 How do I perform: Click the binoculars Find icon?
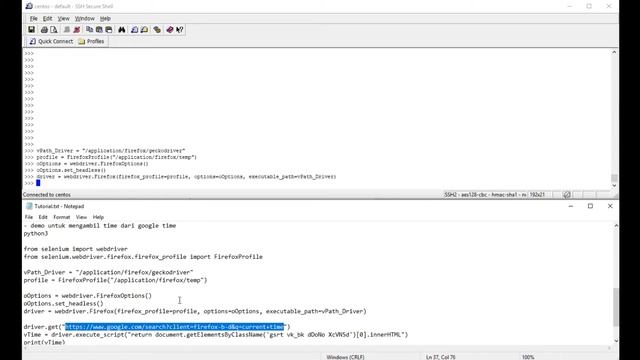point(122,30)
